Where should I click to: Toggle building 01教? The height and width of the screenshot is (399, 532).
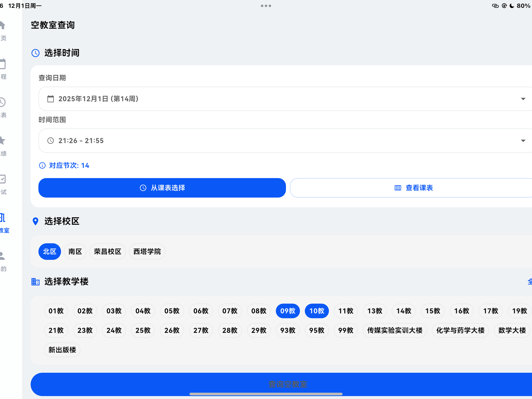56,311
